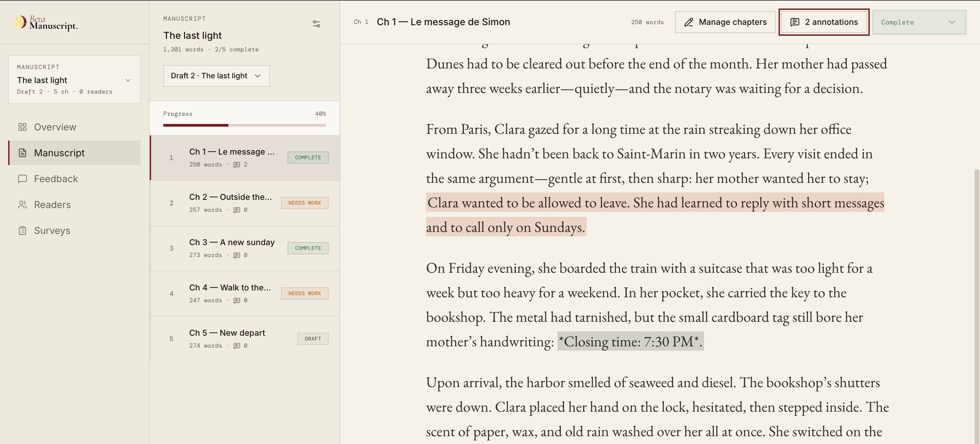Click the Feedback speech bubble icon
Viewport: 980px width, 444px height.
point(22,179)
